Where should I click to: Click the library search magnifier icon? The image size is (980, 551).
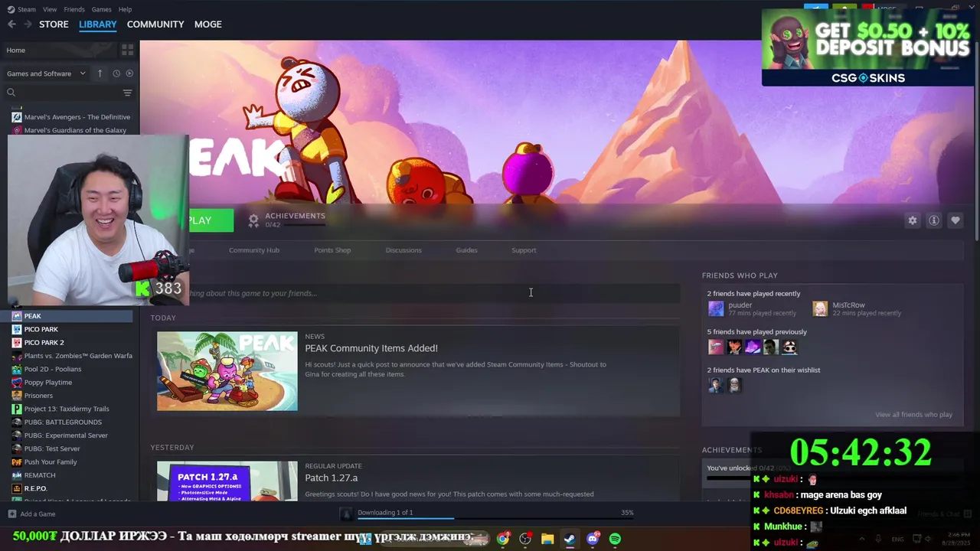tap(11, 93)
